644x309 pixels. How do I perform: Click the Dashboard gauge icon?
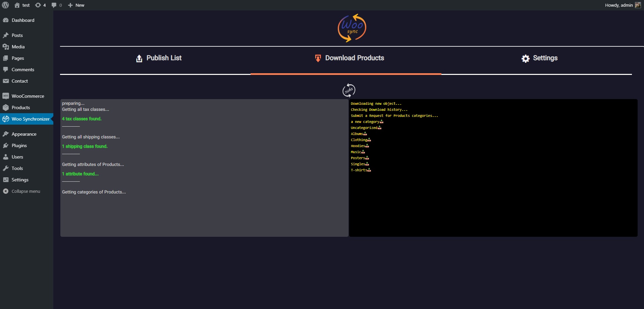[x=6, y=20]
